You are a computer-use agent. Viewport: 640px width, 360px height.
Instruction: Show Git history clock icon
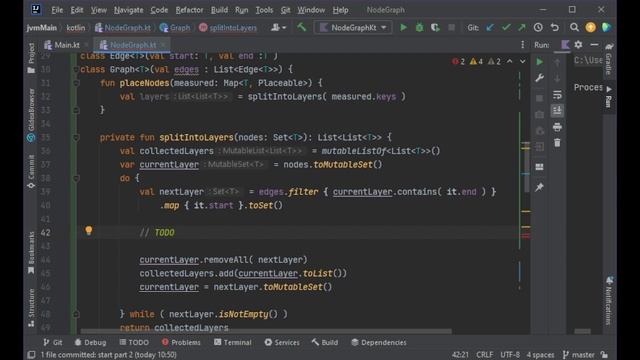point(538,27)
